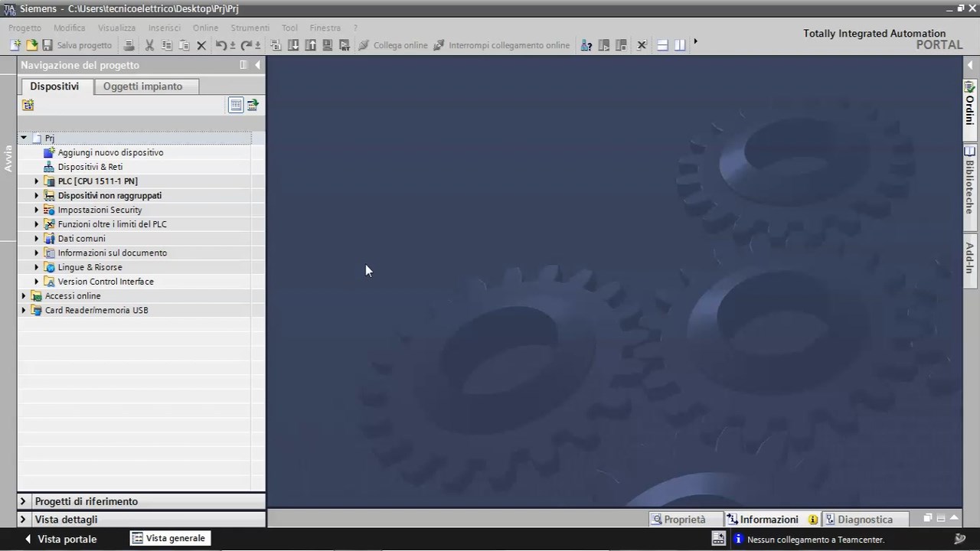The height and width of the screenshot is (551, 980).
Task: Click Upload from device icon
Action: [310, 45]
